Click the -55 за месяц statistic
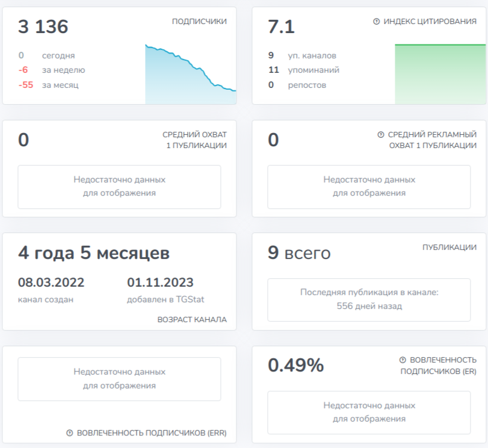This screenshot has height=448, width=488. click(x=49, y=85)
